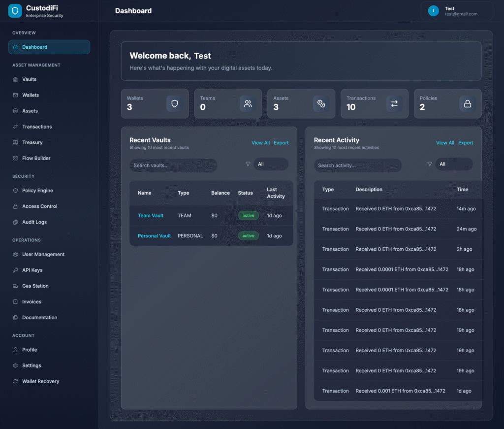The width and height of the screenshot is (504, 429).
Task: Click the Teams stat card showing 0
Action: point(228,103)
